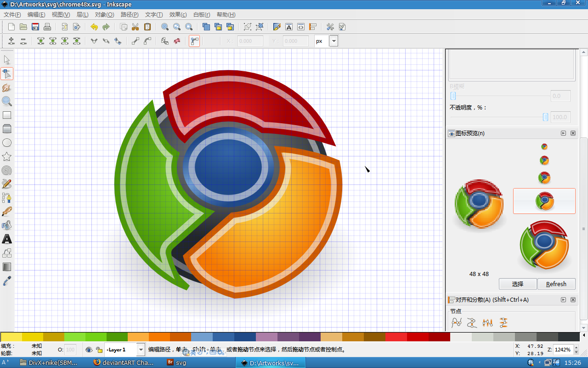Select the Selector arrow tool
The width and height of the screenshot is (588, 368).
7,60
